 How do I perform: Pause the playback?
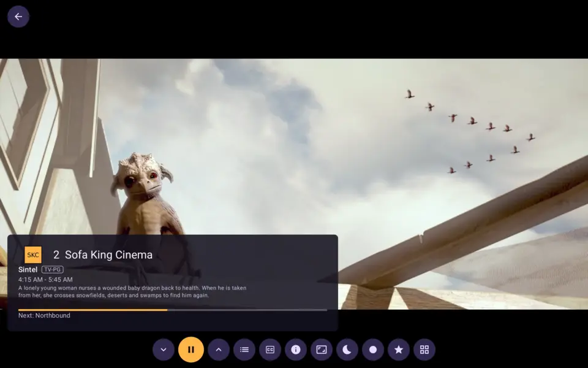pos(191,350)
